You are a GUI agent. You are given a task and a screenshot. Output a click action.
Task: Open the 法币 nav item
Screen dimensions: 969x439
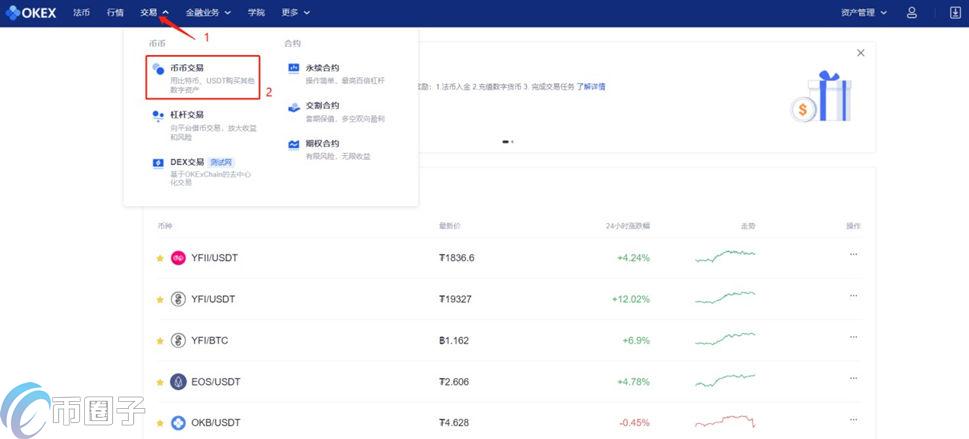[x=81, y=12]
